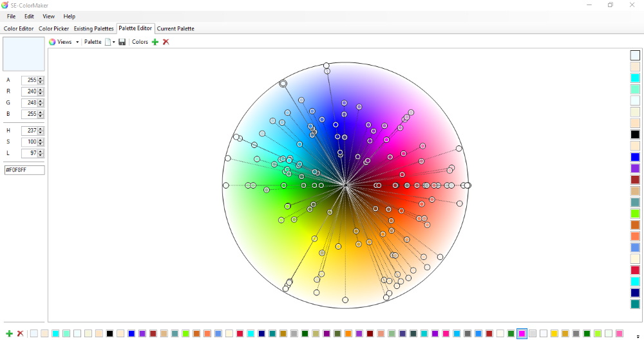Select the crimson swatch in the right column
The image size is (644, 343).
pyautogui.click(x=635, y=270)
